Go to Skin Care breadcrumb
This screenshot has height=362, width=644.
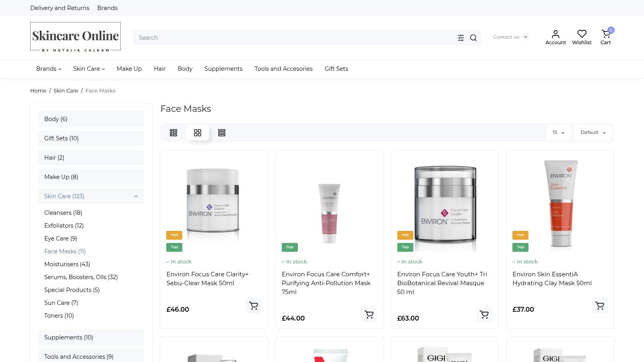(66, 90)
